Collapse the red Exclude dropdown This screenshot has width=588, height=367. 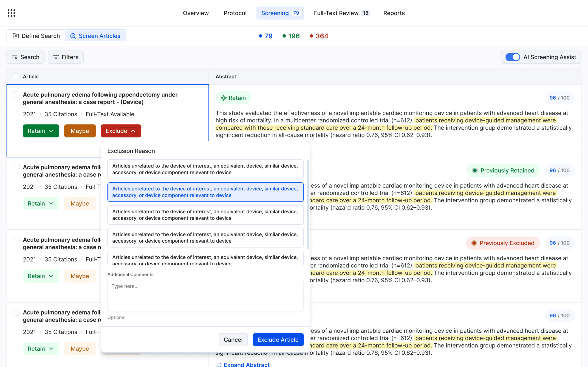pyautogui.click(x=121, y=131)
